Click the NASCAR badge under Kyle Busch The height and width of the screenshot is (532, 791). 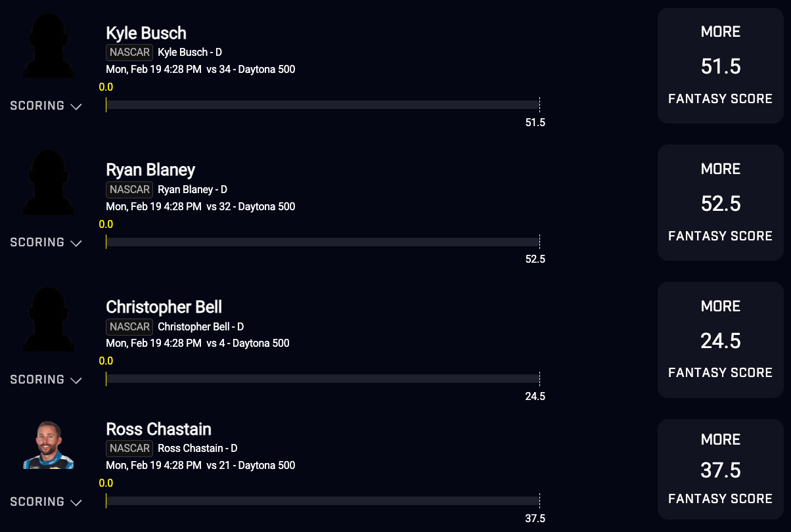point(129,53)
